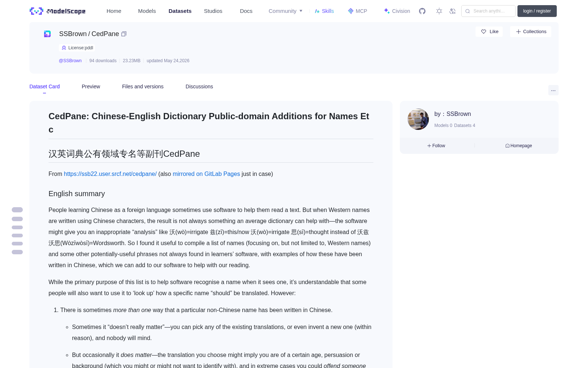This screenshot has width=588, height=368.
Task: Toggle the light/dark theme sun icon
Action: coord(439,11)
